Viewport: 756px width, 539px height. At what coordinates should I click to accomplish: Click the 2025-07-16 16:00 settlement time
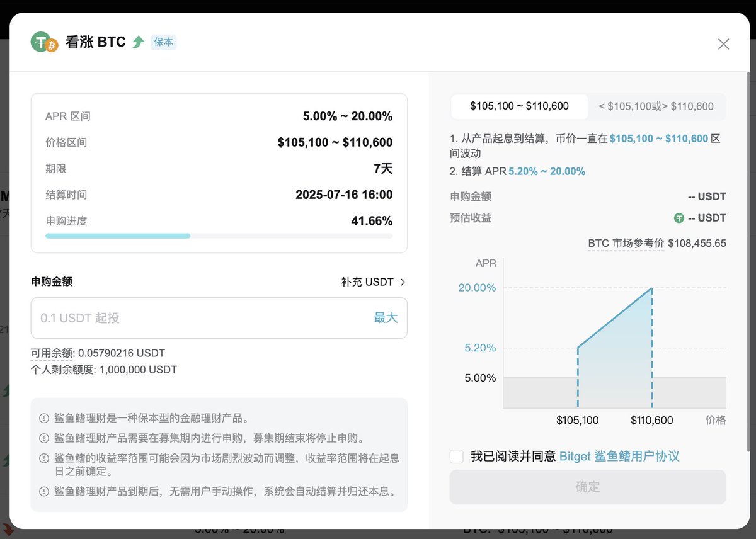(x=344, y=195)
